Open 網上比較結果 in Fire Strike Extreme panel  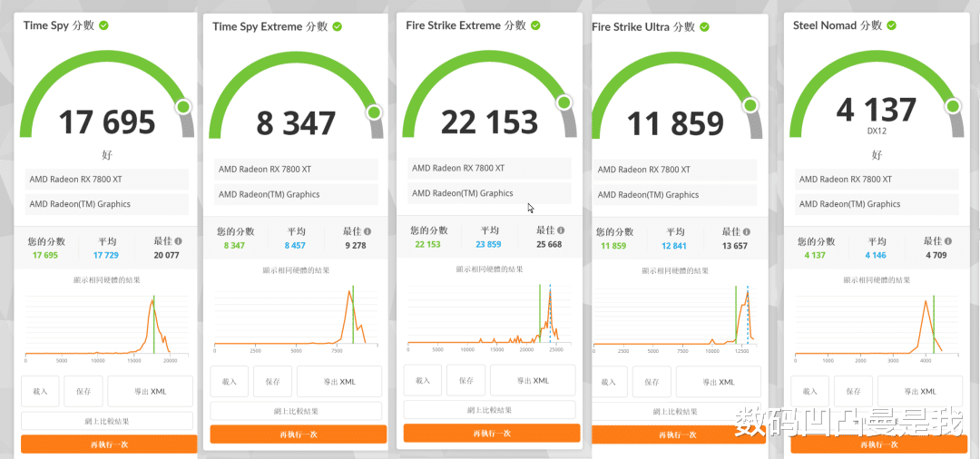click(490, 410)
